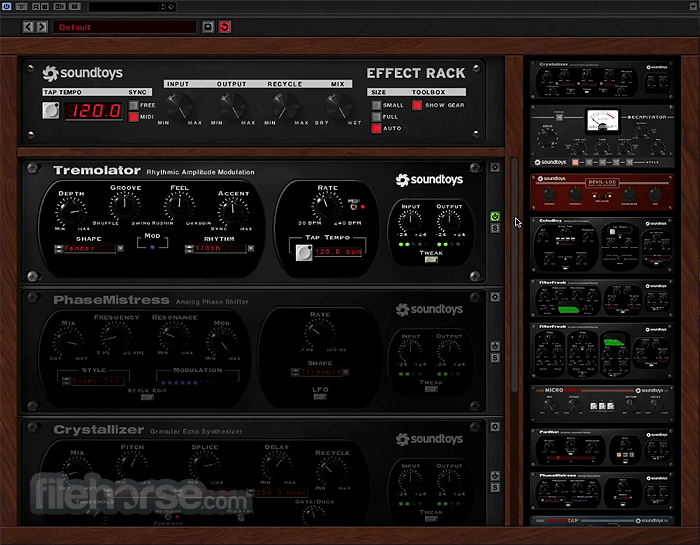Open the PhaseMistress slot settings gear
Screen dimensions: 700x545
(x=495, y=297)
